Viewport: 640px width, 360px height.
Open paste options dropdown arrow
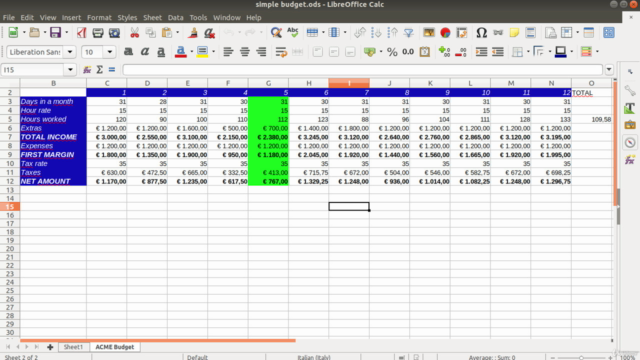(x=178, y=33)
